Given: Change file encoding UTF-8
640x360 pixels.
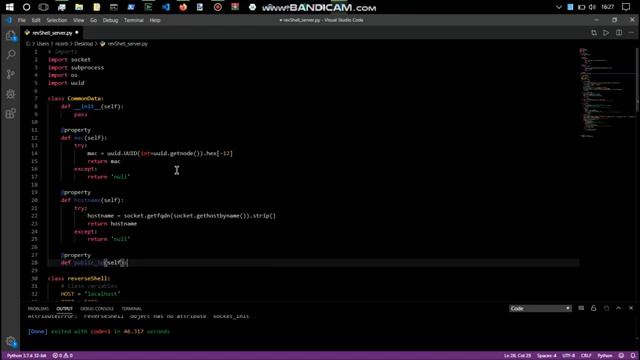Looking at the screenshot, I should pyautogui.click(x=568, y=356).
